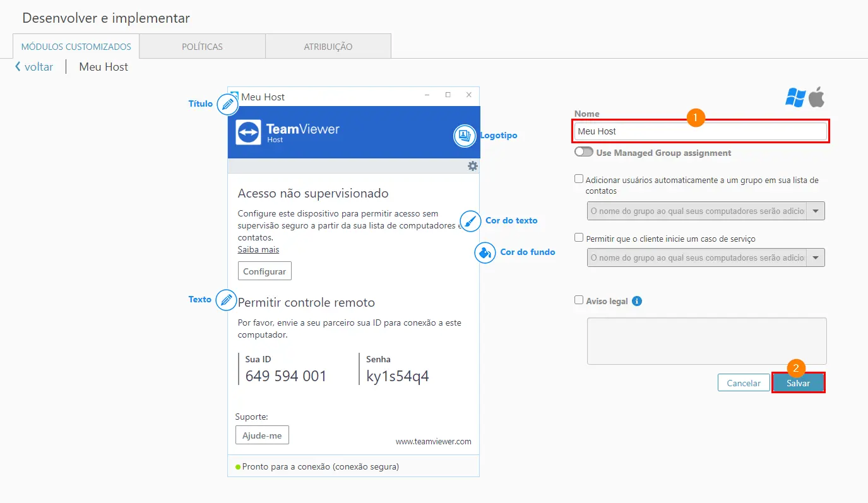Switch to the Atribuição tab
Viewport: 868px width, 503px height.
(328, 47)
